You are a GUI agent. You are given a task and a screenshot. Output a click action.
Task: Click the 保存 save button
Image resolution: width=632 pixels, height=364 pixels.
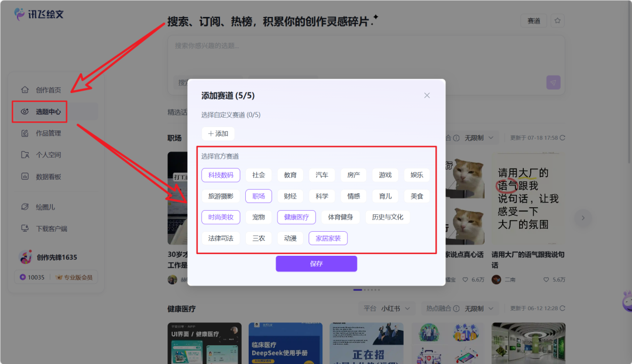317,263
